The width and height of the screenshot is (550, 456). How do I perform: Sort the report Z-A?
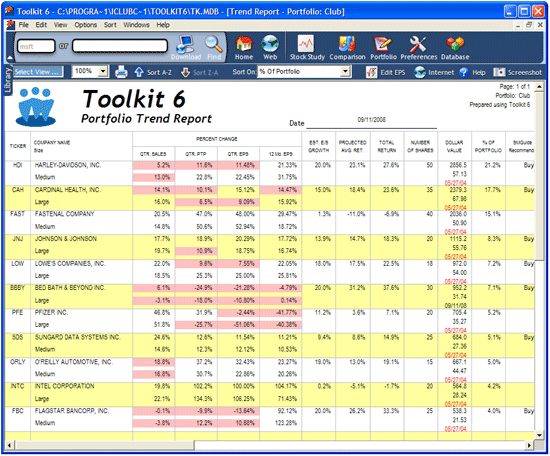[x=199, y=72]
